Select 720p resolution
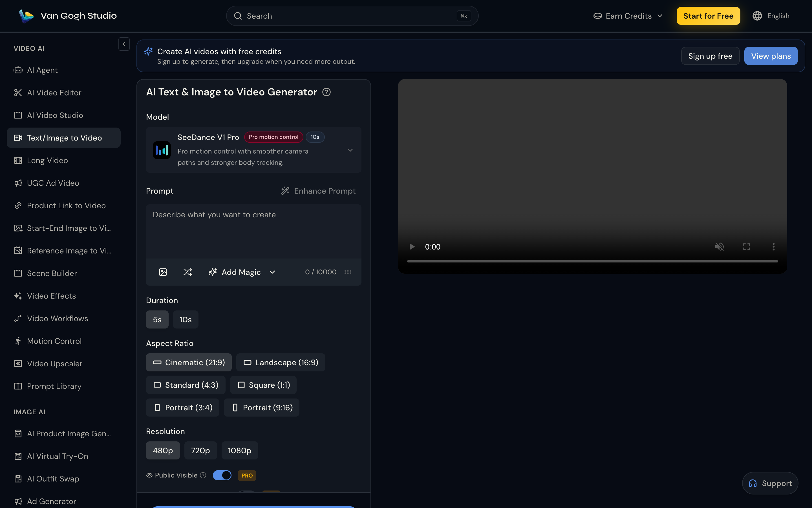Screen dimensions: 812x508 (200, 450)
